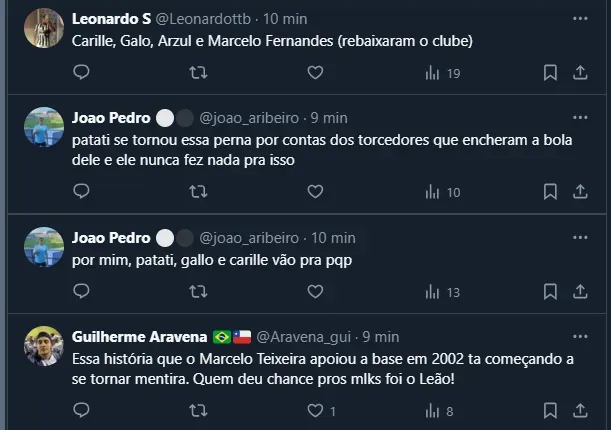
Task: View analytics showing 19 views
Action: [442, 73]
